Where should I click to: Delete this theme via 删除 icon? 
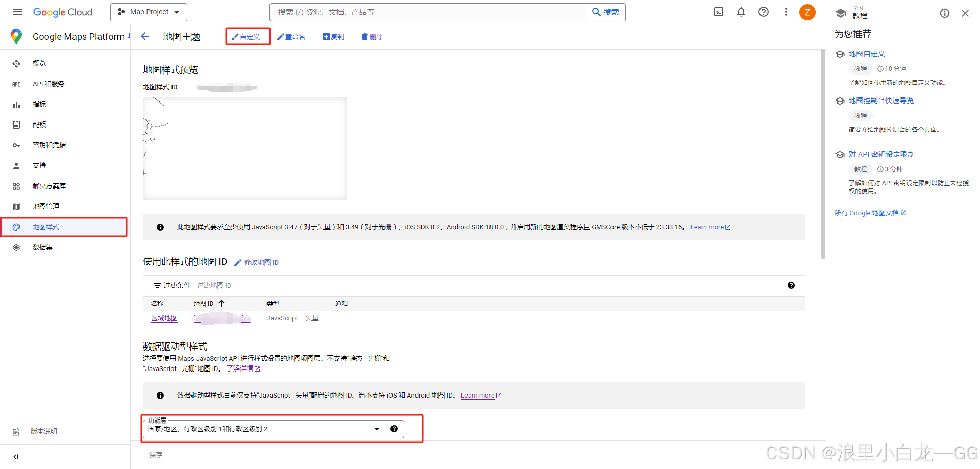(x=372, y=36)
